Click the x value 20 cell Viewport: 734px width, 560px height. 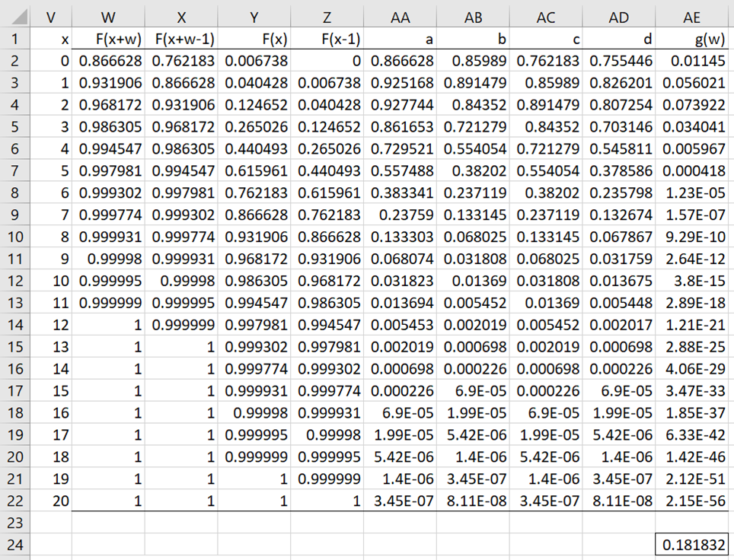click(50, 501)
